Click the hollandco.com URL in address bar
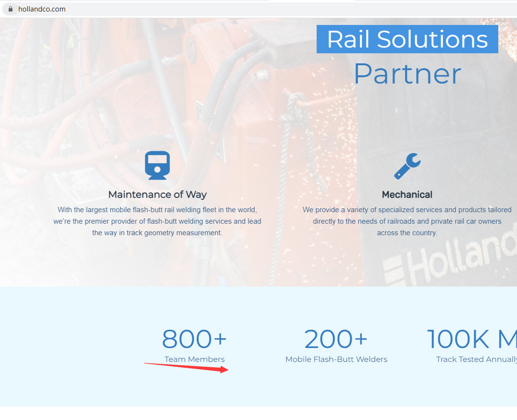Viewport: 517px width, 420px height. [42, 9]
